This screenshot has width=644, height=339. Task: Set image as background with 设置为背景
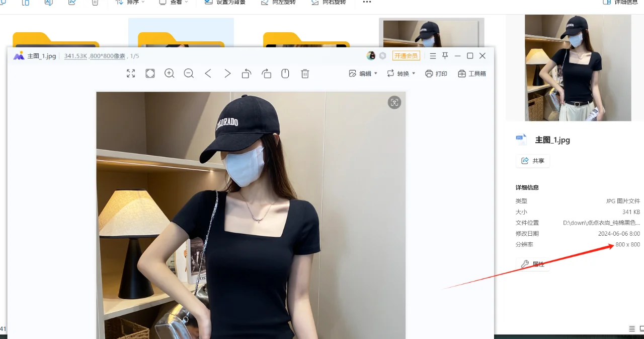[x=224, y=3]
